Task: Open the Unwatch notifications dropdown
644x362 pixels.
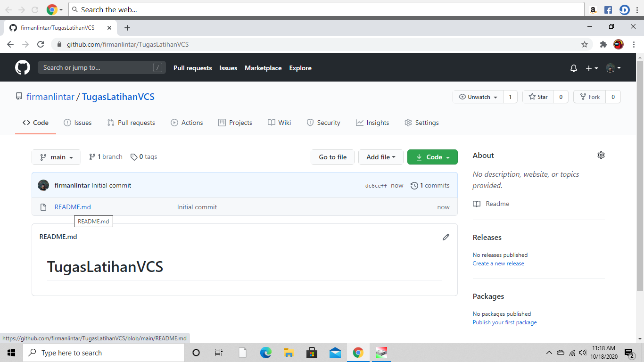Action: pos(478,97)
